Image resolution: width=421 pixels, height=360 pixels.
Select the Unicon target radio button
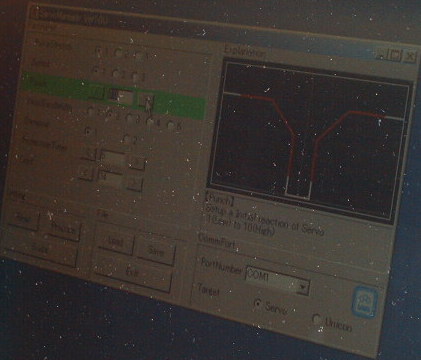tap(316, 318)
